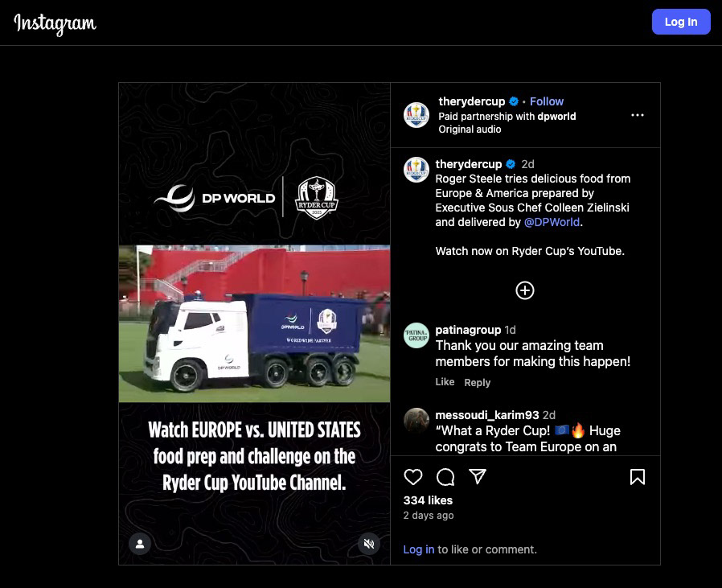Click the video showing the DP World truck
Image resolution: width=722 pixels, height=588 pixels.
point(254,323)
